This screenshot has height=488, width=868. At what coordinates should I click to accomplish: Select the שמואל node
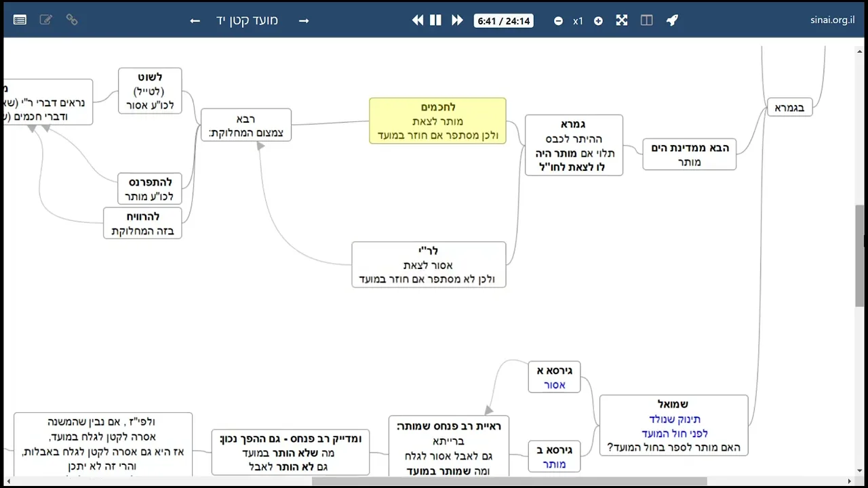673,426
